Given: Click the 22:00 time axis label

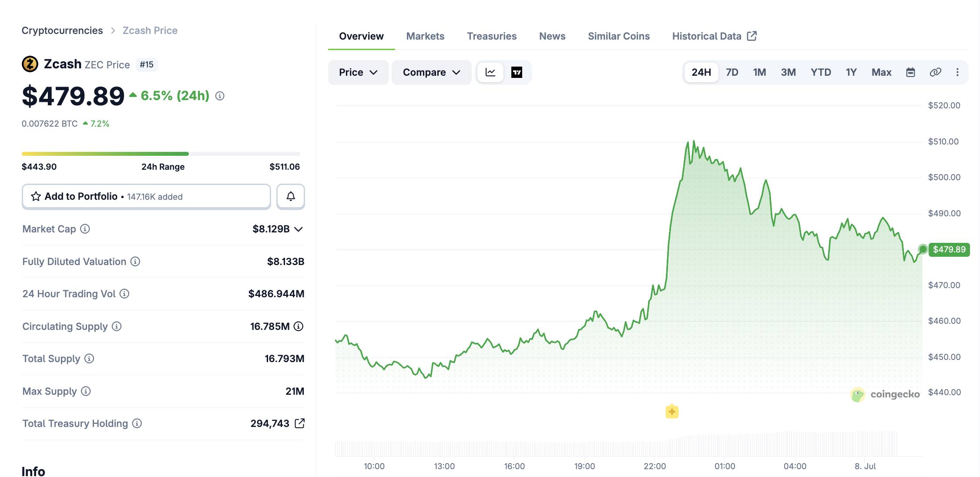Looking at the screenshot, I should pos(654,466).
